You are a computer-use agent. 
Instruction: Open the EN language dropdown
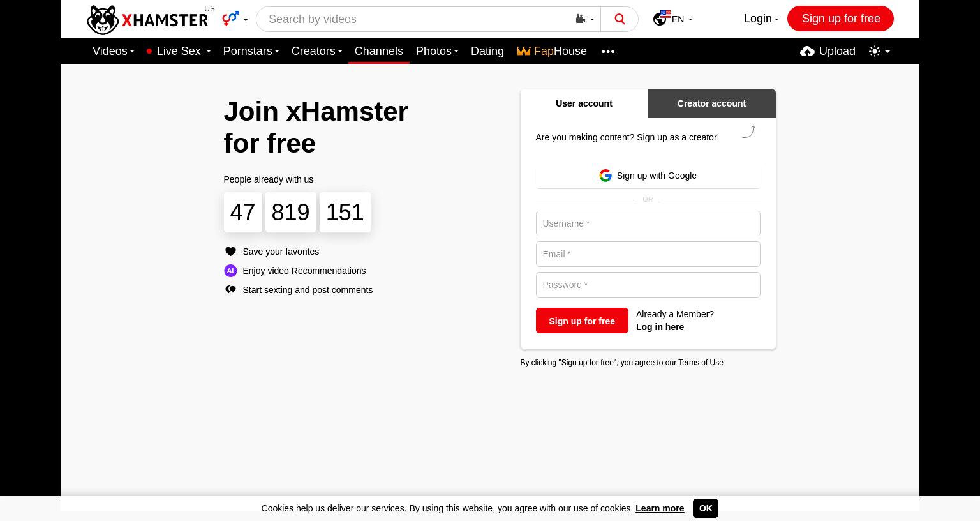point(681,19)
